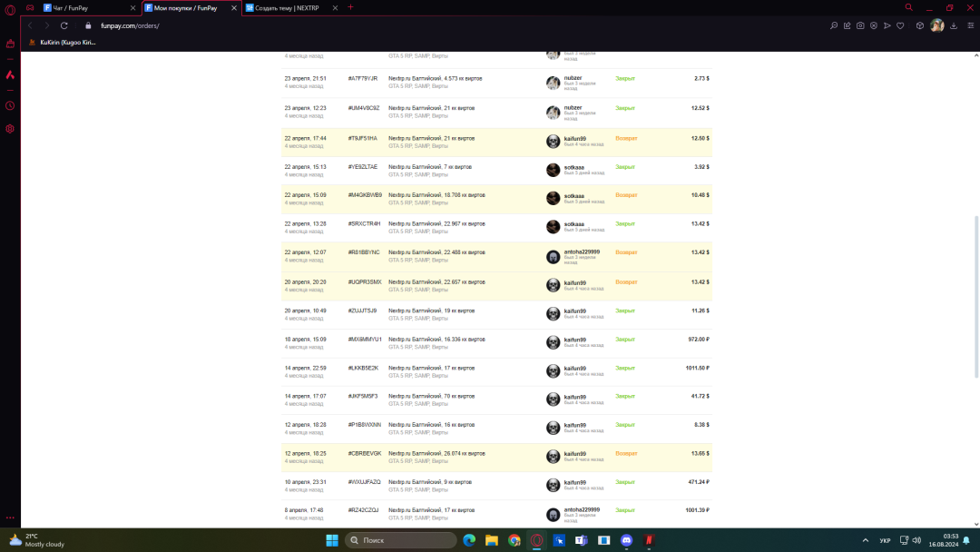Open order #SRXCTR4H
The width and height of the screenshot is (980, 552).
pyautogui.click(x=364, y=224)
